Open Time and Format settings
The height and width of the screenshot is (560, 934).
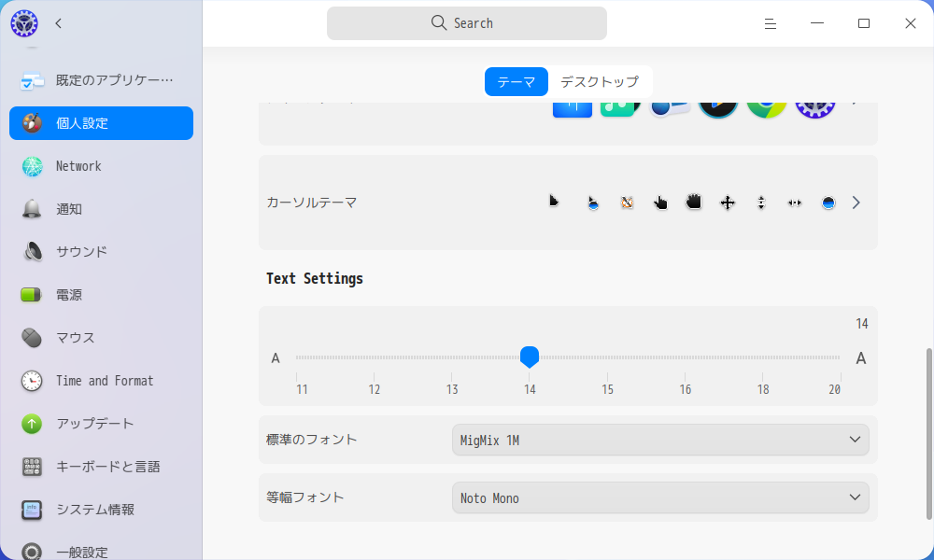(31, 381)
